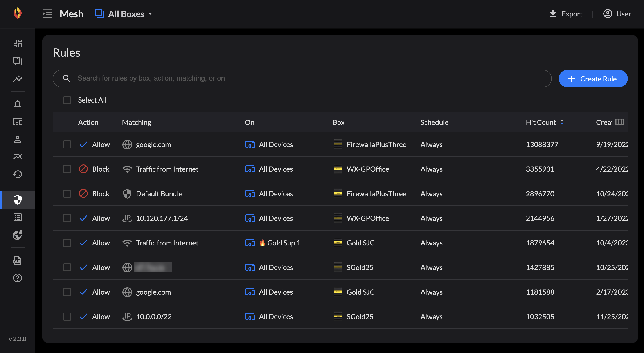Click the Box column header

coord(338,122)
